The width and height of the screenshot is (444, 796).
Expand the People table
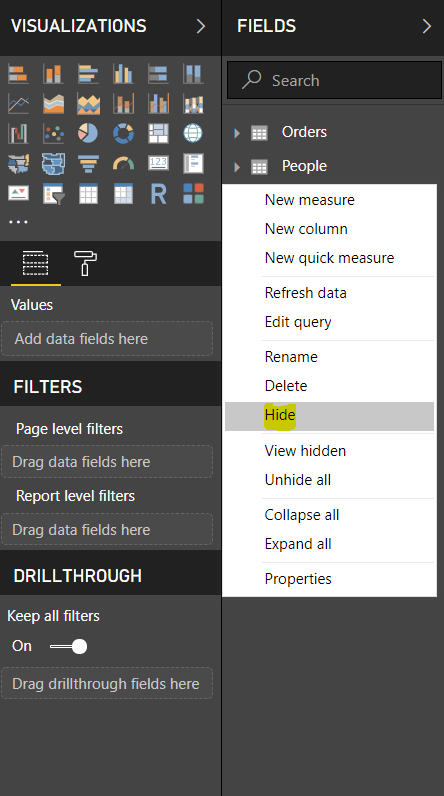pyautogui.click(x=237, y=167)
